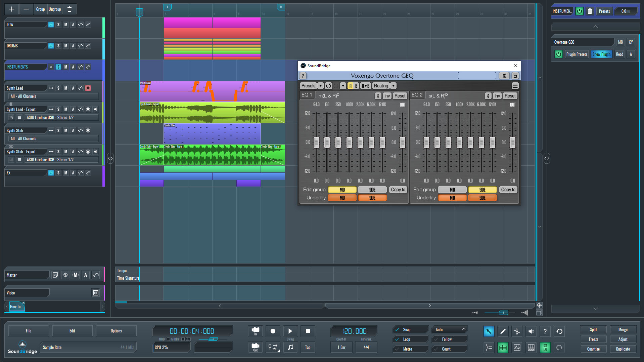This screenshot has height=362, width=644.
Task: Click the music note swing icon
Action: pyautogui.click(x=290, y=347)
